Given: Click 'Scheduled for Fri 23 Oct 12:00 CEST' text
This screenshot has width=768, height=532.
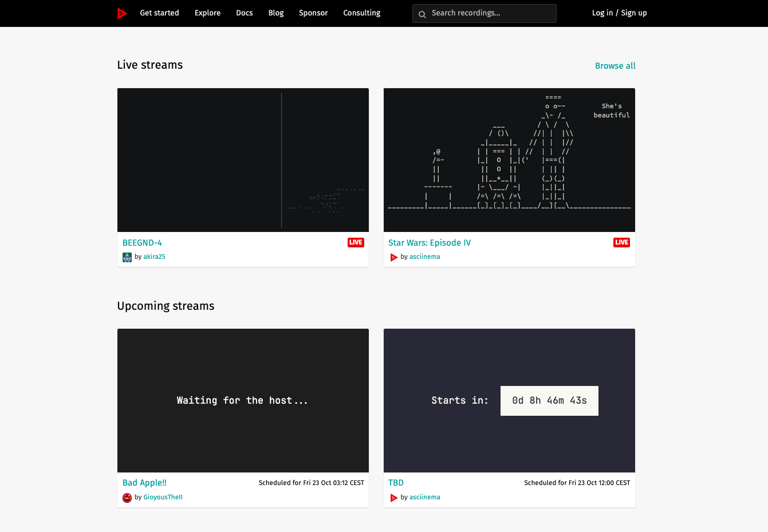Looking at the screenshot, I should coord(577,483).
